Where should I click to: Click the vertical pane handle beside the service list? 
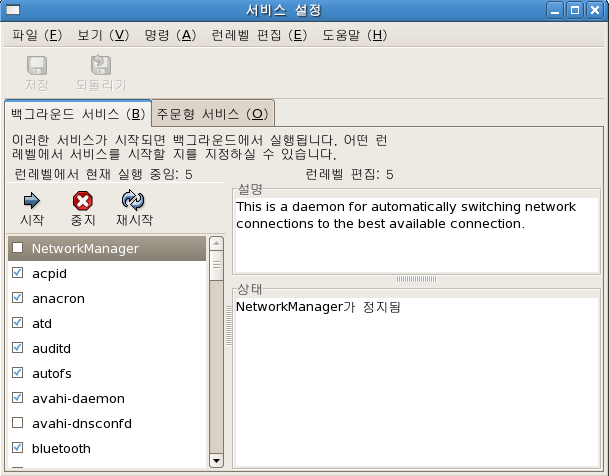click(229, 325)
